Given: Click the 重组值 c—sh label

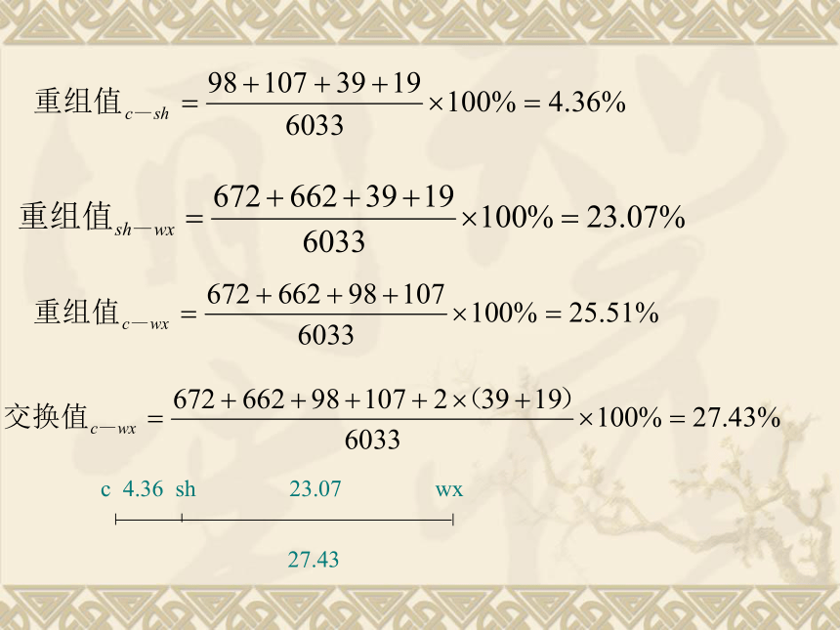Looking at the screenshot, I should 102,103.
